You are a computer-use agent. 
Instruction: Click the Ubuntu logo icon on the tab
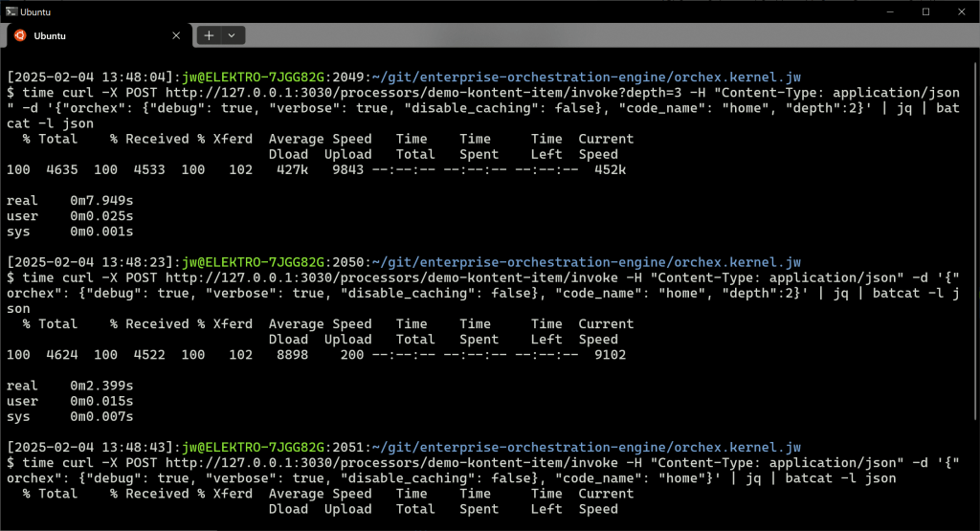click(19, 35)
